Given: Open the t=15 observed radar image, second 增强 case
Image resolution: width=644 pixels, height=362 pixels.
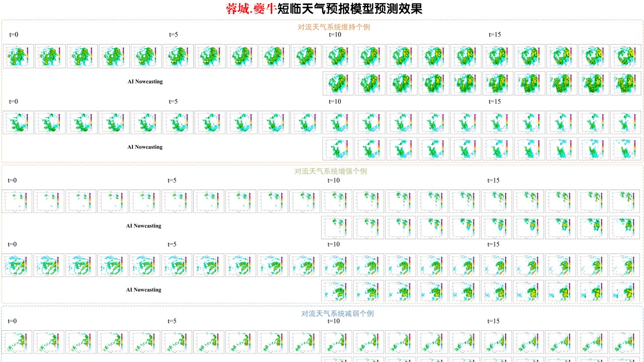Looking at the screenshot, I should click(496, 265).
